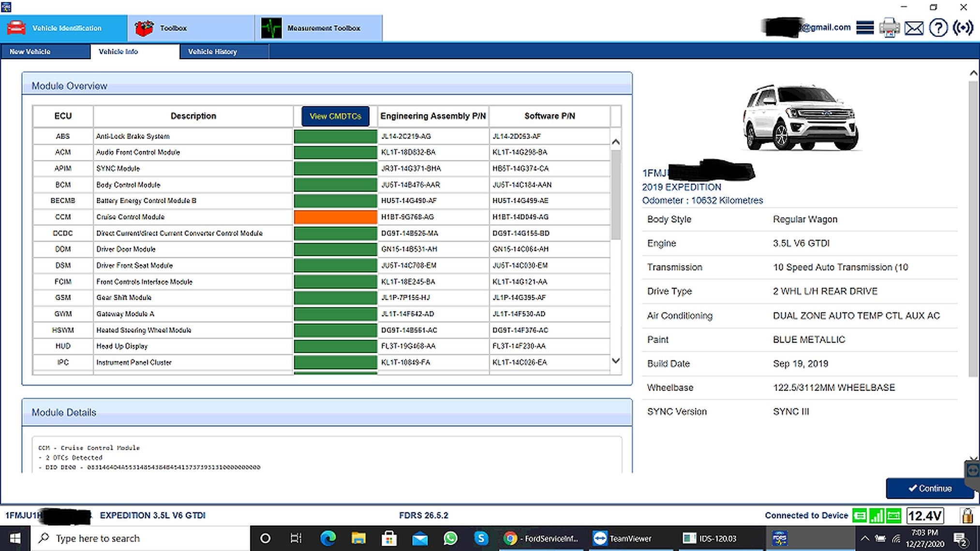Click the first green device status icon
980x551 pixels.
pos(860,516)
